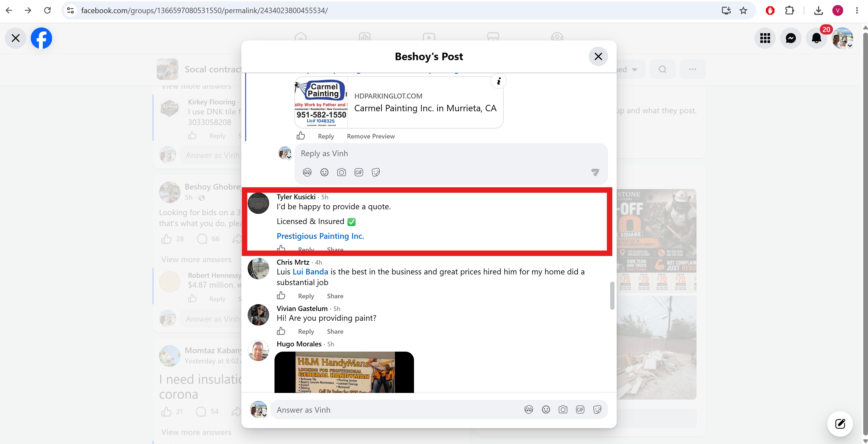Add sticker in Answer as Vinh bar

pos(597,410)
